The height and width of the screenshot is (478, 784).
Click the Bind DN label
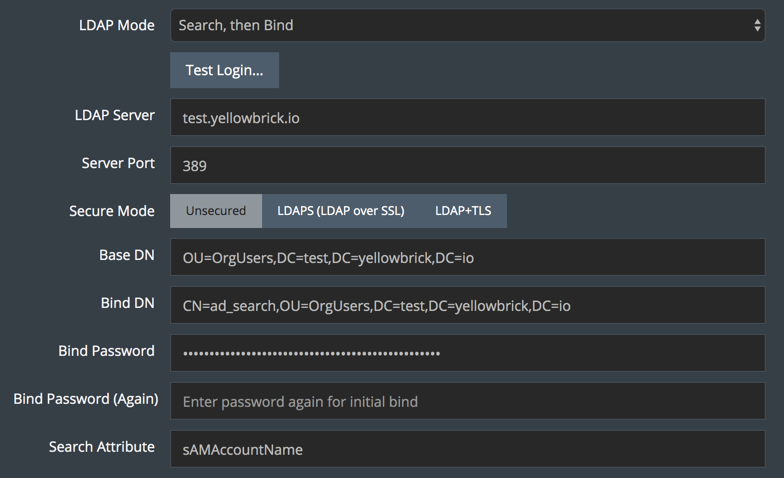(x=128, y=303)
